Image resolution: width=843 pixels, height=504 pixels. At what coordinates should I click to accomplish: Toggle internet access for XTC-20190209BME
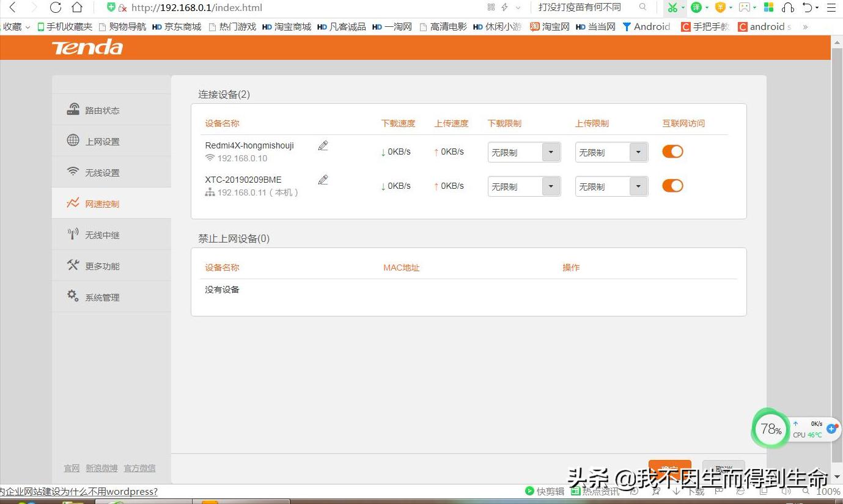point(672,186)
